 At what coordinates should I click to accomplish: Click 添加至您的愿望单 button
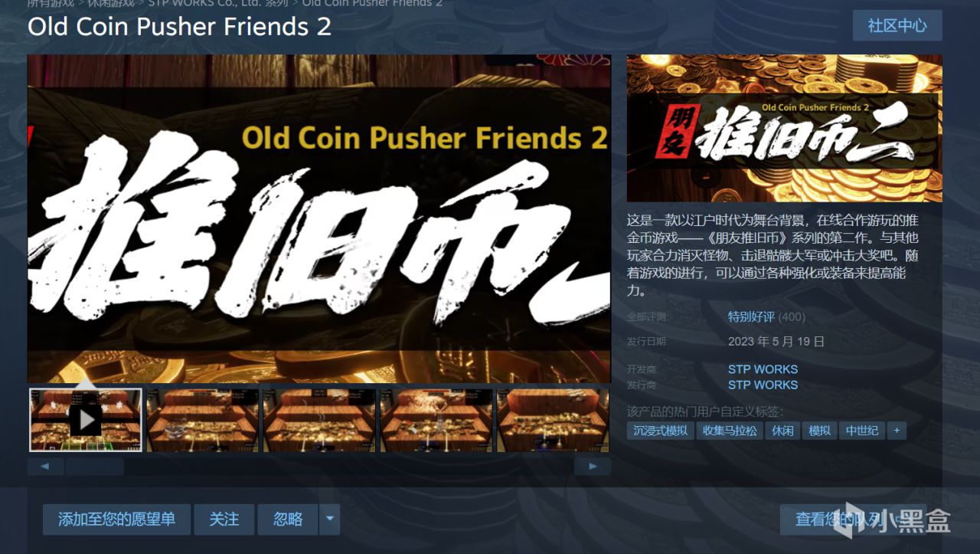[116, 519]
